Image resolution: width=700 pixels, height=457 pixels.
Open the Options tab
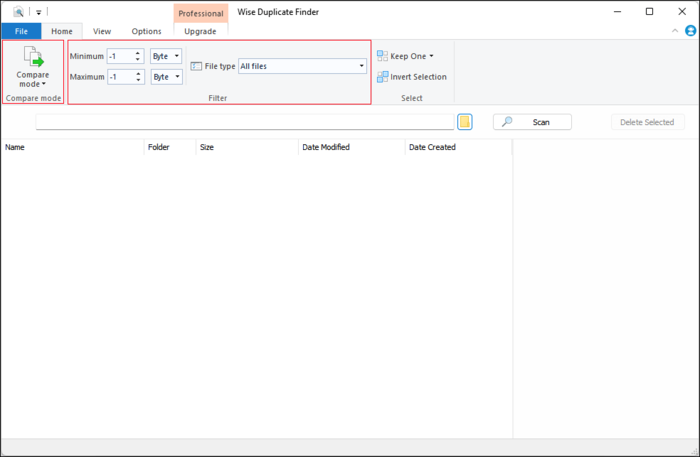click(146, 31)
